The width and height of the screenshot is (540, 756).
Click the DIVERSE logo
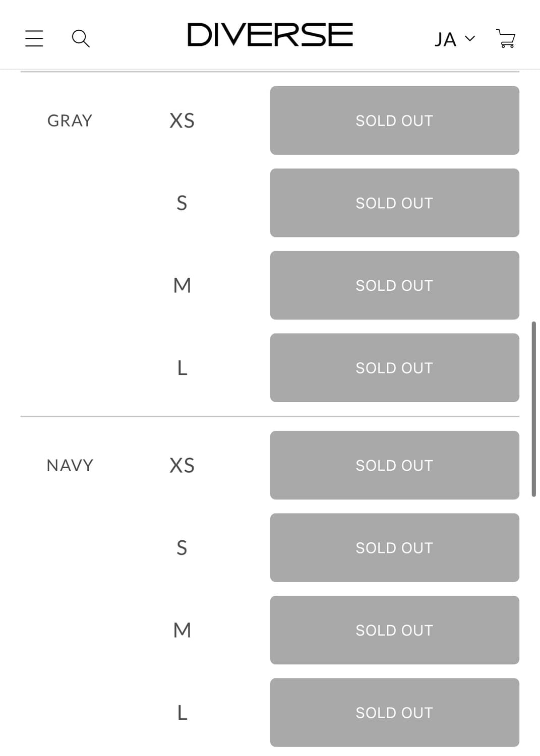coord(270,35)
